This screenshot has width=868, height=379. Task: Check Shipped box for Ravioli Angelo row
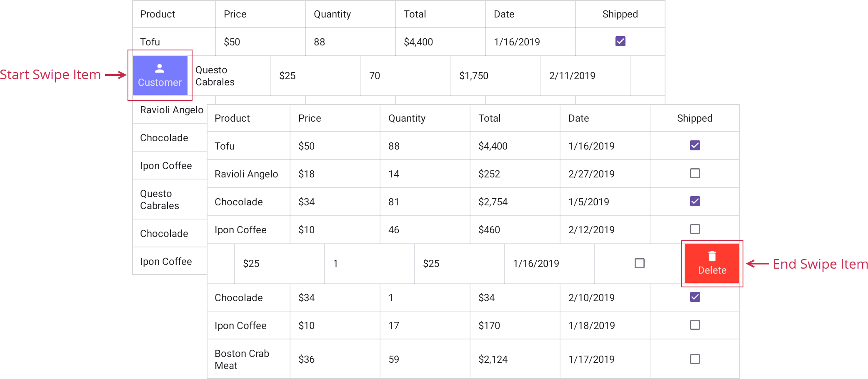(695, 173)
